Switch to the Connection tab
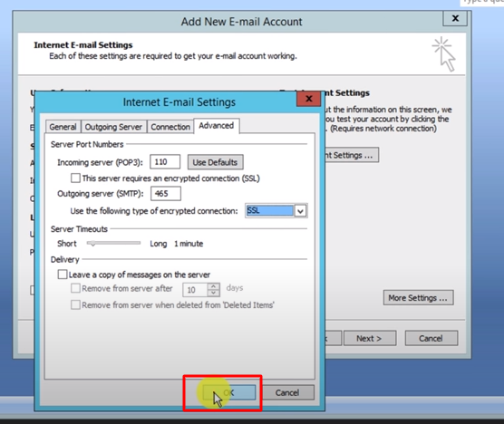Image resolution: width=504 pixels, height=424 pixels. (170, 127)
